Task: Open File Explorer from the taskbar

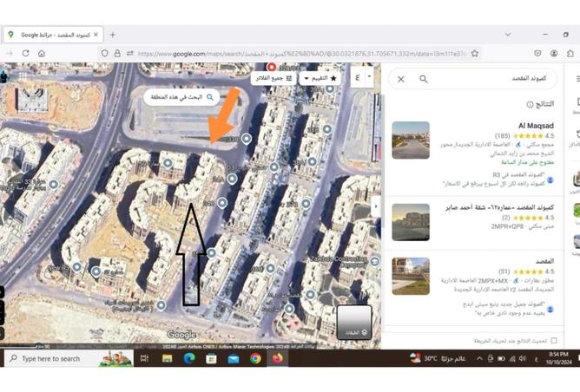Action: (168, 358)
